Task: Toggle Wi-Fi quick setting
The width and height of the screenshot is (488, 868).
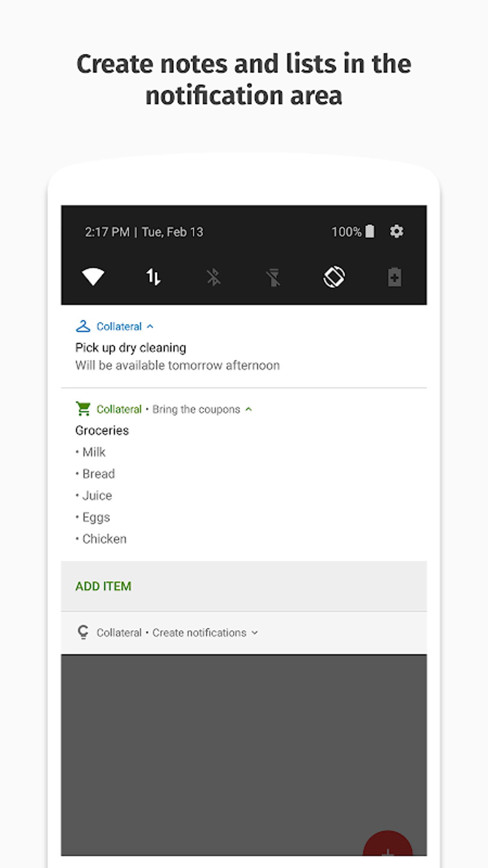Action: [x=93, y=277]
